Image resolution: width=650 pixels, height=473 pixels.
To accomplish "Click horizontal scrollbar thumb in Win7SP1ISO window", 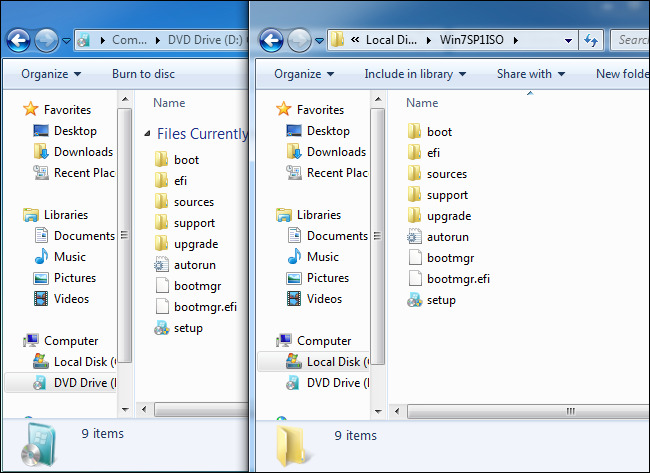I will click(529, 411).
